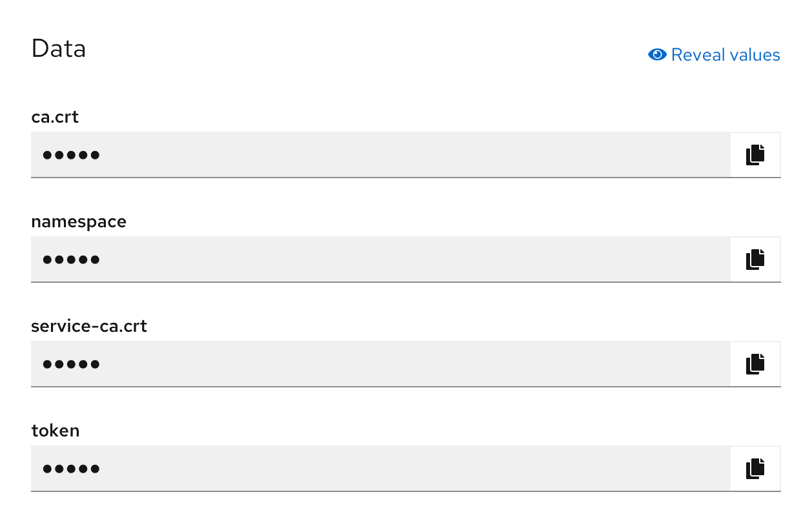Click the hidden dots under ca.crt
The height and width of the screenshot is (523, 812).
[x=71, y=155]
